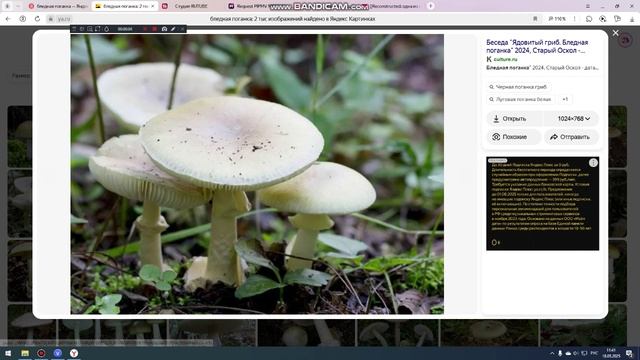Close the active 'бледная поганка: 2 тыс' tab
This screenshot has height=360, width=640.
click(153, 6)
